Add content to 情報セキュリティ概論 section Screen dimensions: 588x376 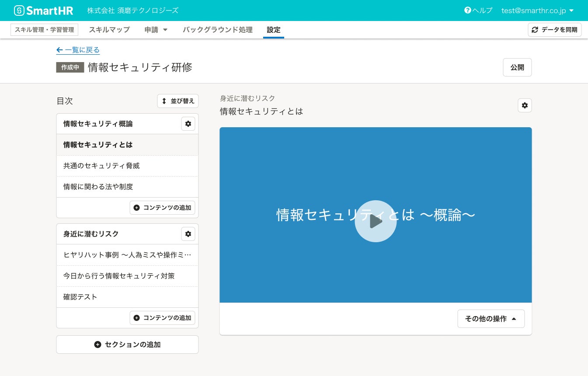pos(162,208)
